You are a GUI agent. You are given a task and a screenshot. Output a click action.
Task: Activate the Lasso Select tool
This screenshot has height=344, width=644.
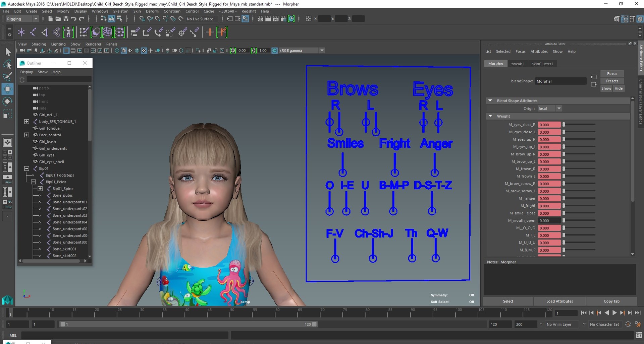pos(8,64)
